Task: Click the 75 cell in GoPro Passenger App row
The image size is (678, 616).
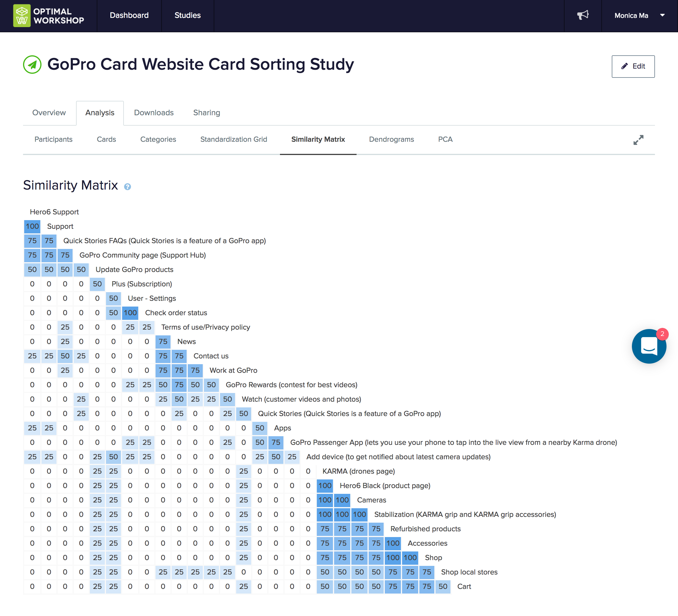Action: tap(276, 442)
